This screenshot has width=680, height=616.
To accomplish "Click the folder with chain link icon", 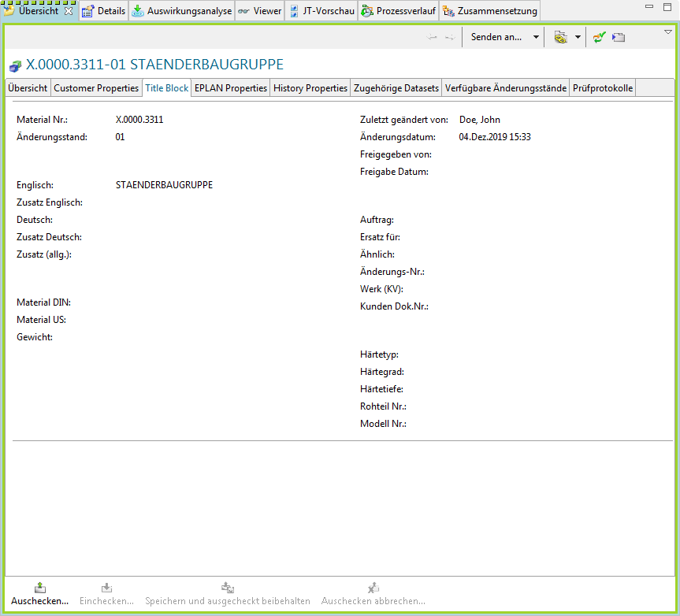I will click(561, 37).
